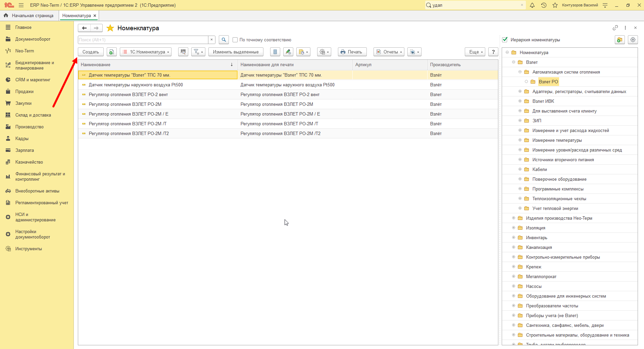Open the history clock icon in title bar
The image size is (644, 349).
(544, 5)
